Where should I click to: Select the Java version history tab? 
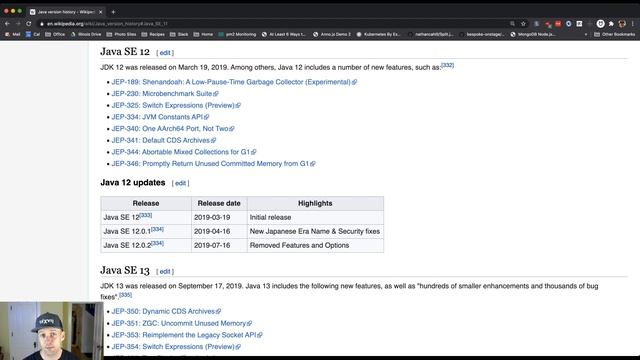[x=65, y=12]
